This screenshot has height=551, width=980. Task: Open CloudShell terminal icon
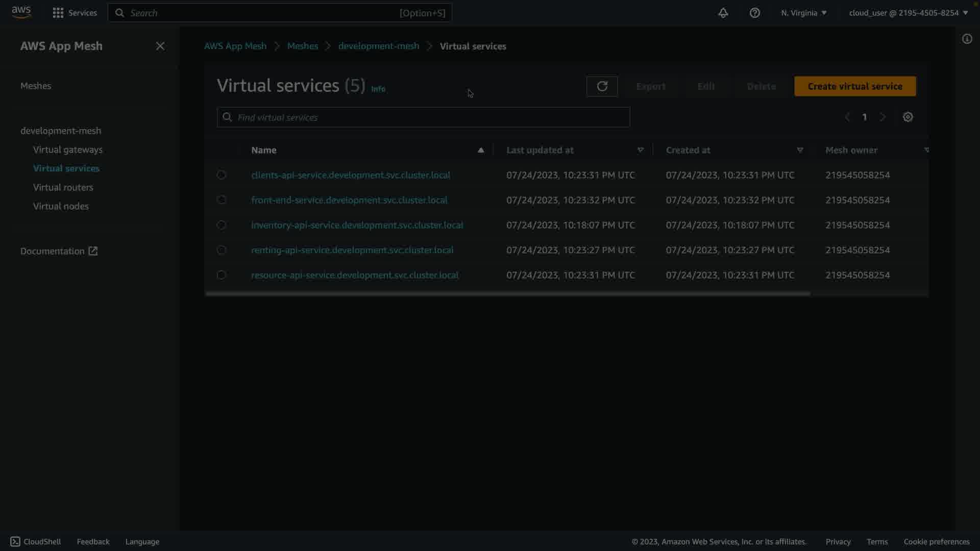point(15,542)
